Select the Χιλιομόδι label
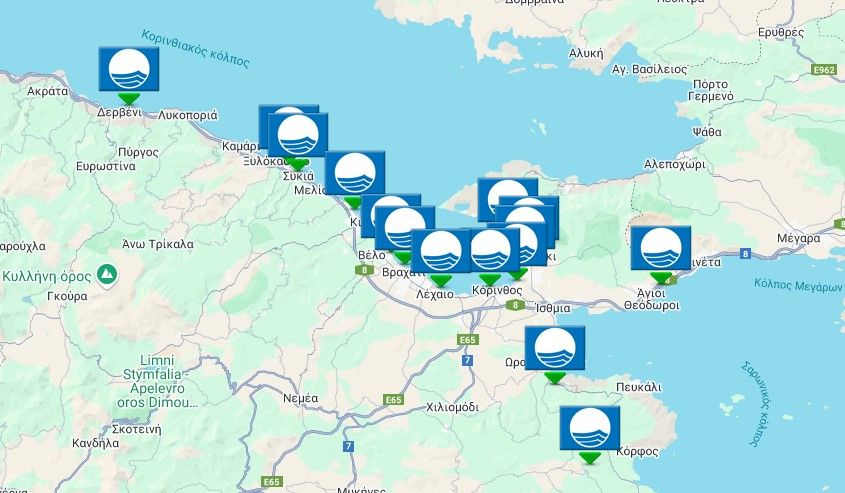Image resolution: width=845 pixels, height=493 pixels. (x=452, y=407)
